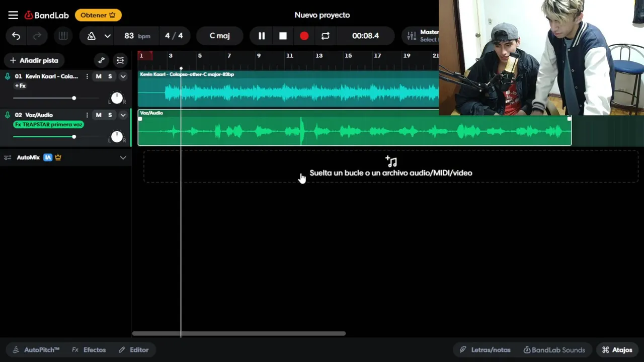This screenshot has width=644, height=362.
Task: Redo the last action
Action: (37, 36)
